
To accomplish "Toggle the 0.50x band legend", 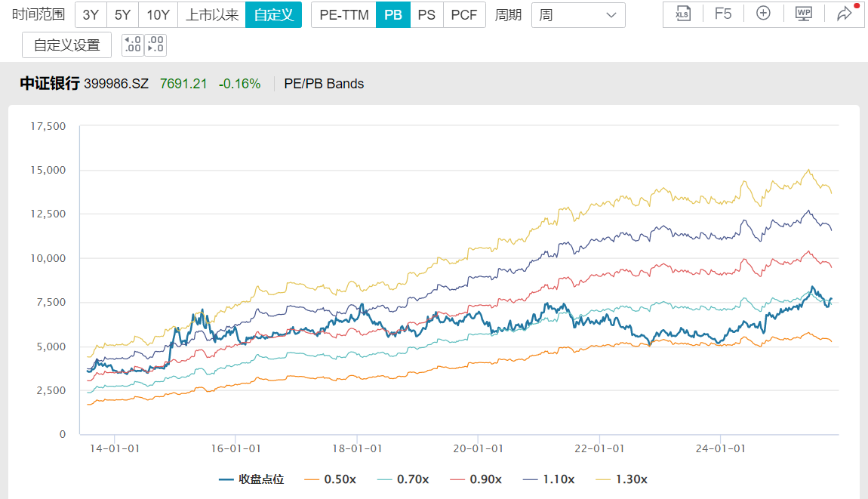I will coord(333,479).
